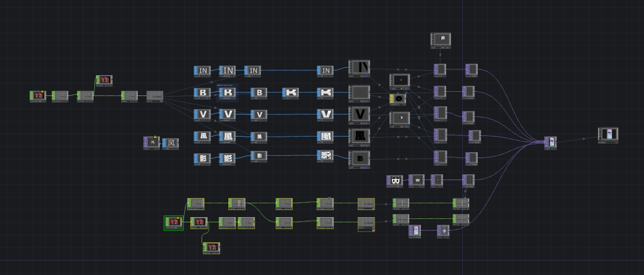Image resolution: width=644 pixels, height=275 pixels.
Task: Select the purple arrow TOP node
Action: [443, 231]
